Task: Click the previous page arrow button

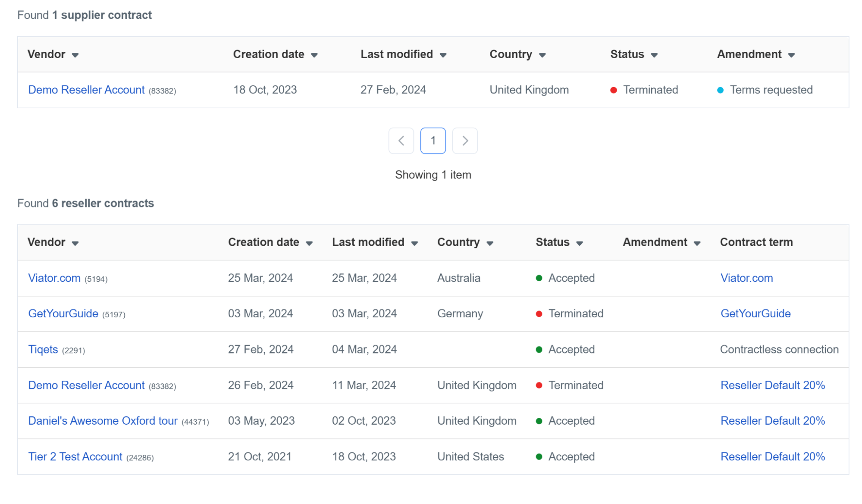Action: [402, 141]
